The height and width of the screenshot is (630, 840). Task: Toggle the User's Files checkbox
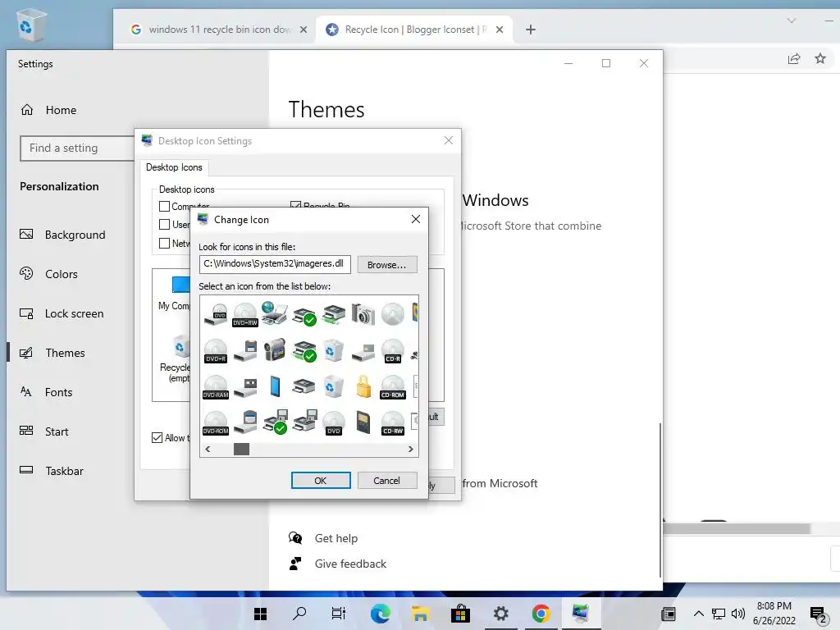click(164, 225)
